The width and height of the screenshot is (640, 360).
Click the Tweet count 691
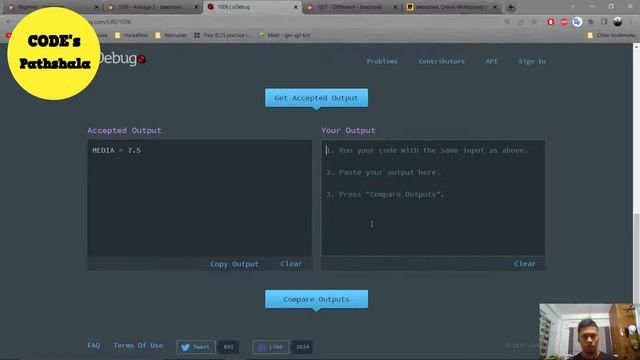click(x=229, y=347)
